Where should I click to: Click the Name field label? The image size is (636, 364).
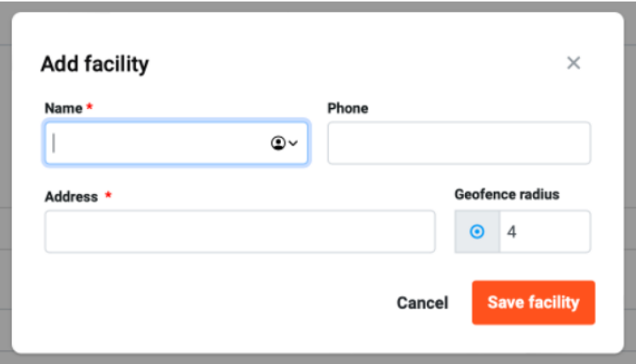click(x=63, y=108)
